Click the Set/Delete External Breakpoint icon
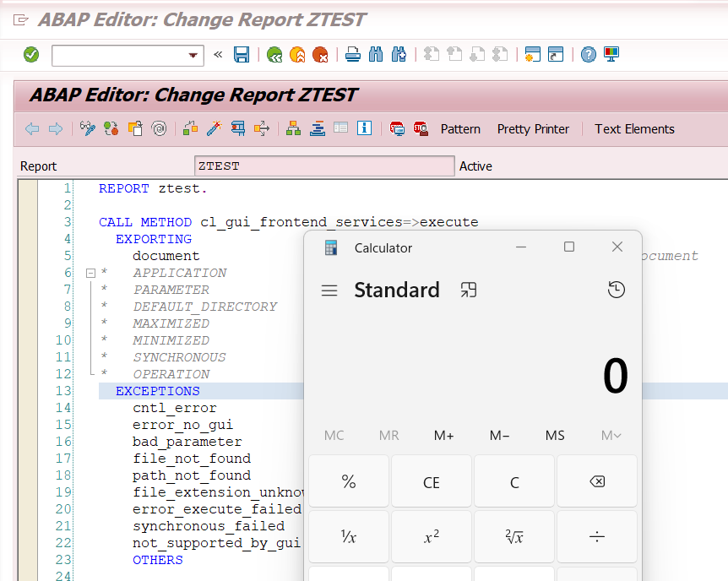 coord(421,128)
